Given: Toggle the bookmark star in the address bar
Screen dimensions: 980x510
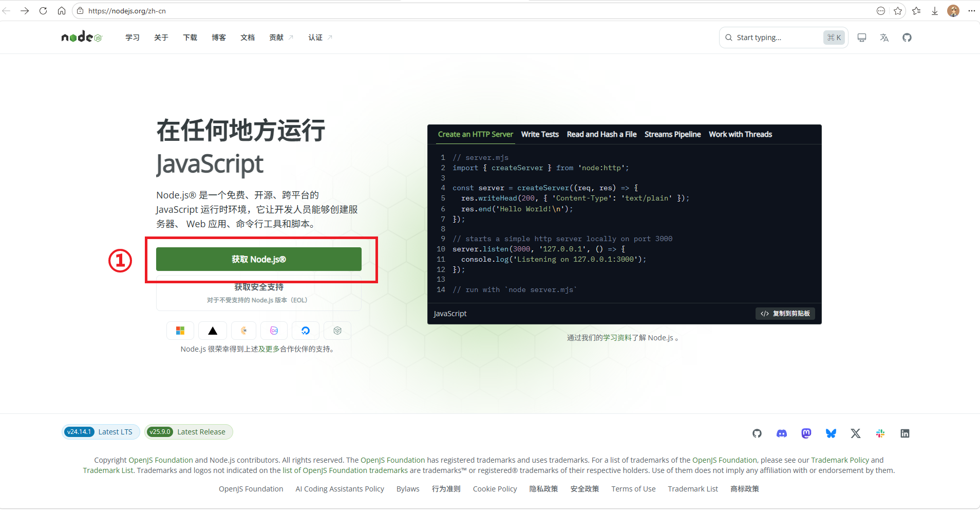Looking at the screenshot, I should click(897, 10).
